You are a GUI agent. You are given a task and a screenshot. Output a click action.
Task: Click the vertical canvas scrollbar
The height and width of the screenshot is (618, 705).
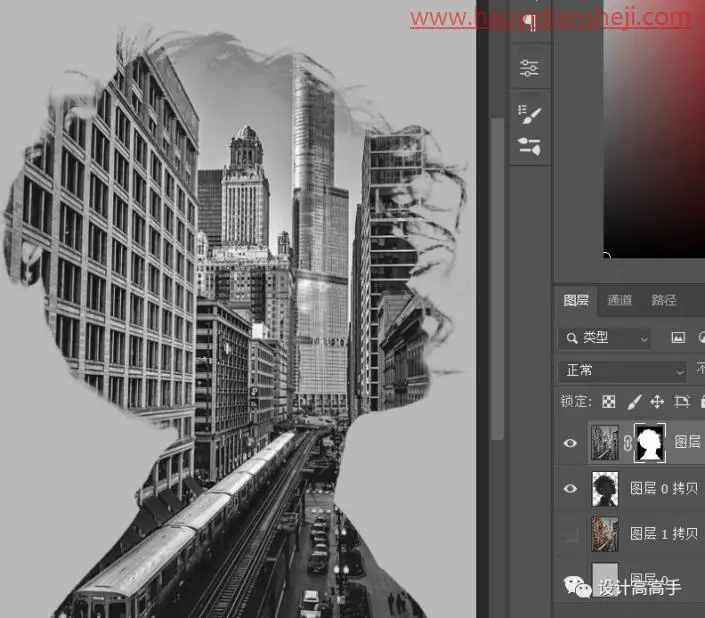point(497,279)
